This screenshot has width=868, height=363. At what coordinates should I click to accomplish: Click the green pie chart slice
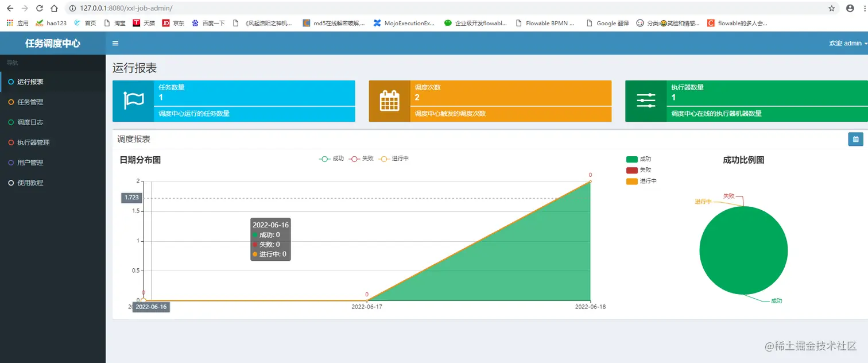(743, 250)
